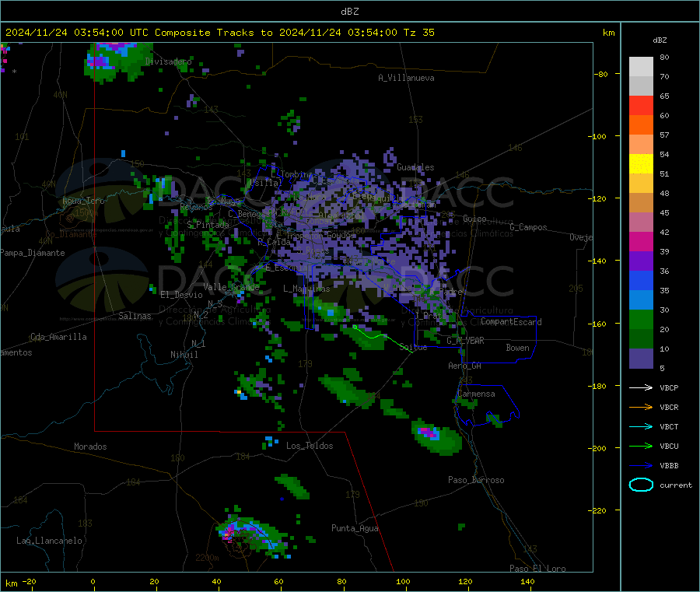Click the Cda_Amarilla map label
This screenshot has height=592, width=700.
58,337
